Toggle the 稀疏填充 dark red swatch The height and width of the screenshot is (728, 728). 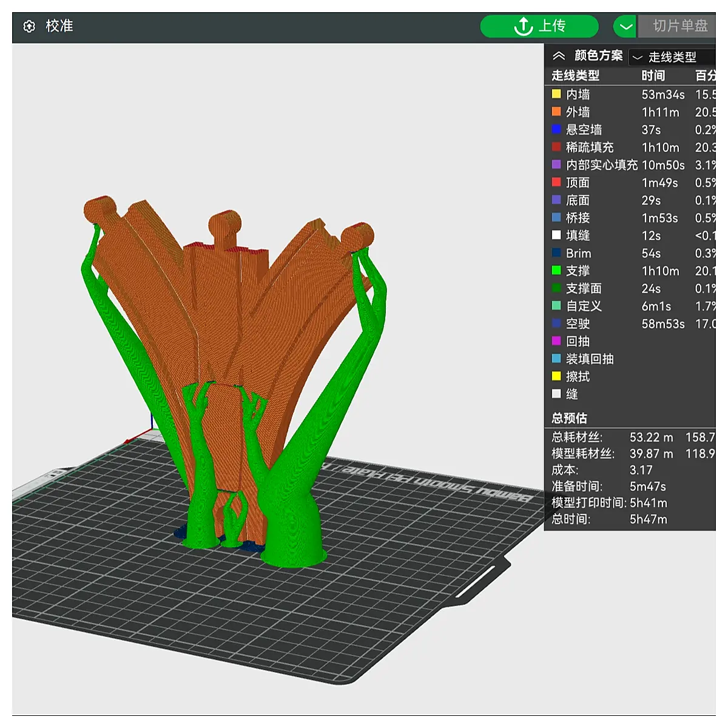(556, 147)
